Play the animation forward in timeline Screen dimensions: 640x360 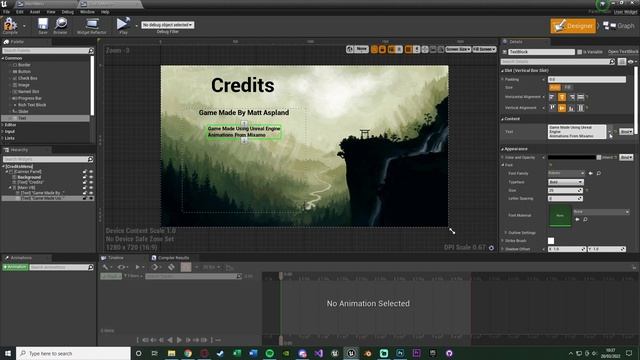[179, 340]
